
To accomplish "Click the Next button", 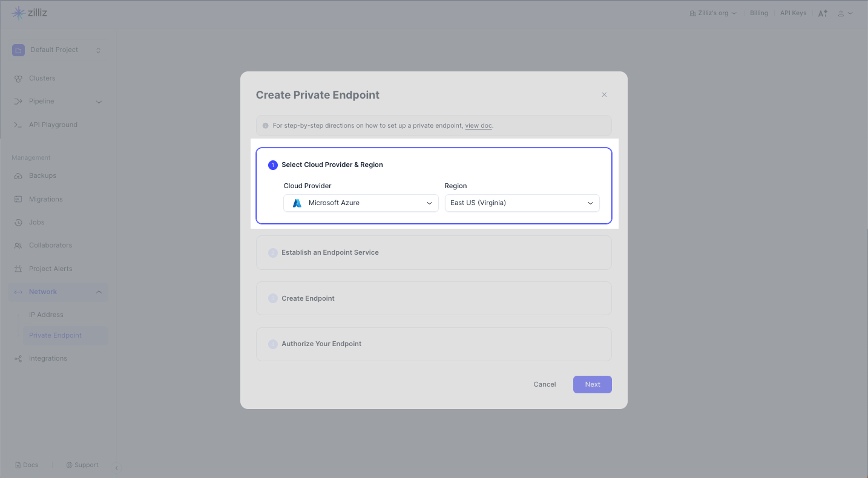I will pos(592,385).
